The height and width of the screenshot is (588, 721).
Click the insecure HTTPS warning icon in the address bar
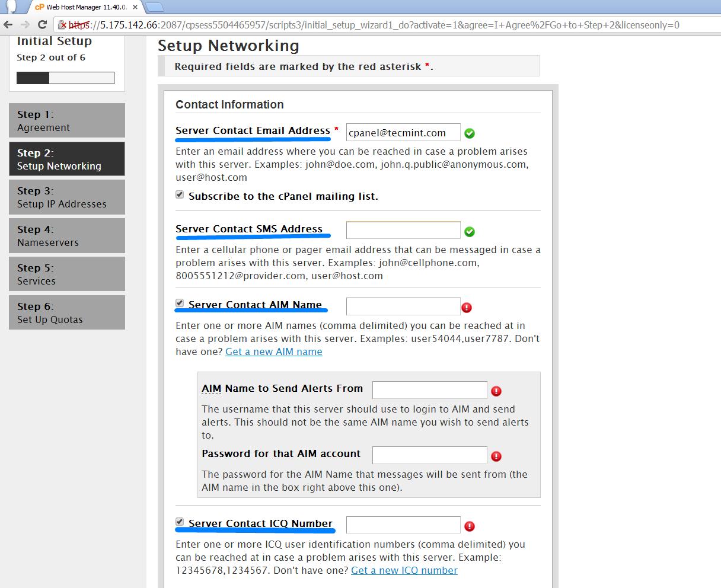click(x=63, y=25)
